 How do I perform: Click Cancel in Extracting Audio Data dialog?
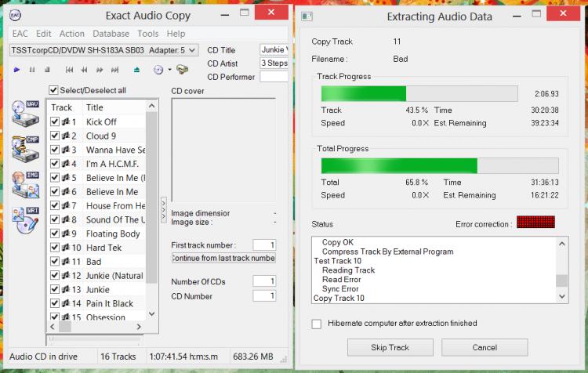point(485,347)
